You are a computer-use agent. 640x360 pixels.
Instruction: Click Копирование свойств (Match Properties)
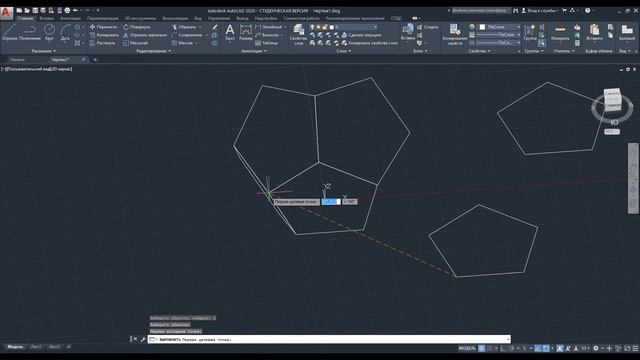point(454,34)
